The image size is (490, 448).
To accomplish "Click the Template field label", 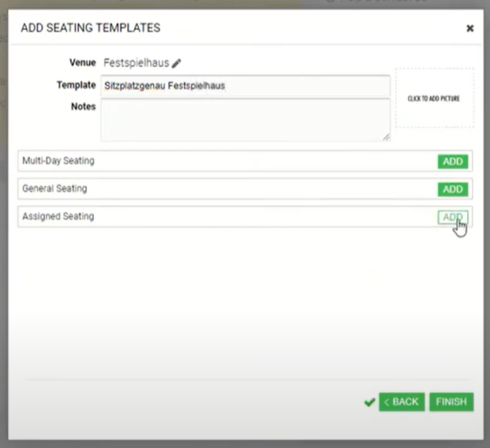I will 77,85.
